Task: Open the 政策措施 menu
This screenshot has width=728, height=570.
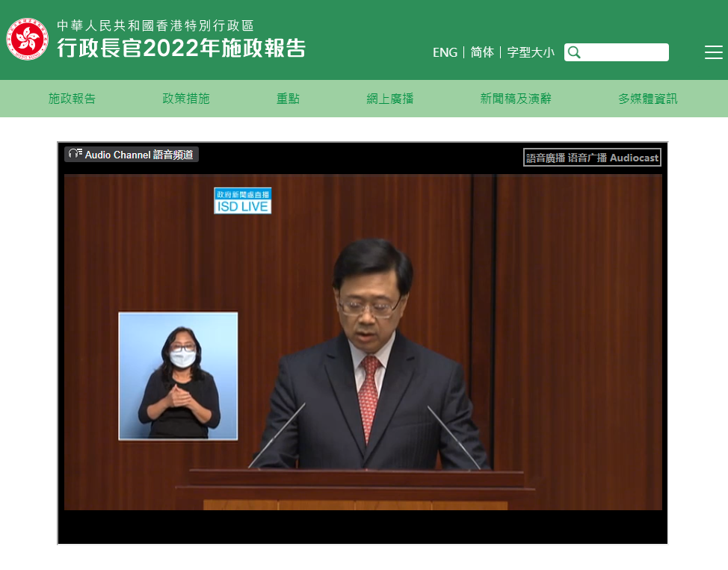Action: (186, 99)
